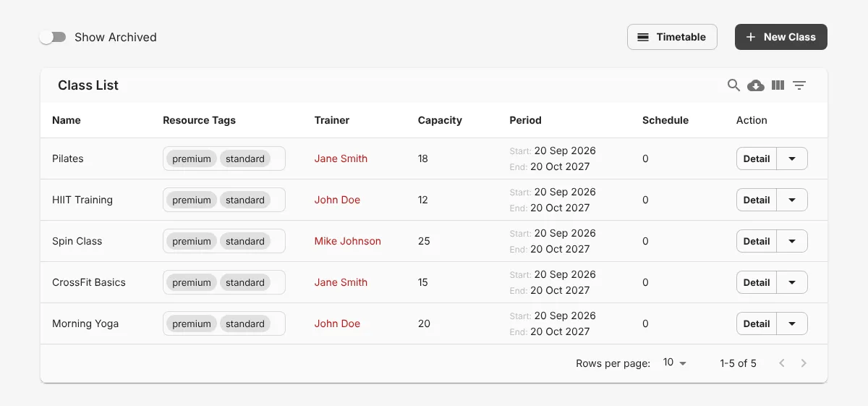Image resolution: width=868 pixels, height=406 pixels.
Task: Click the Class List title
Action: point(88,85)
